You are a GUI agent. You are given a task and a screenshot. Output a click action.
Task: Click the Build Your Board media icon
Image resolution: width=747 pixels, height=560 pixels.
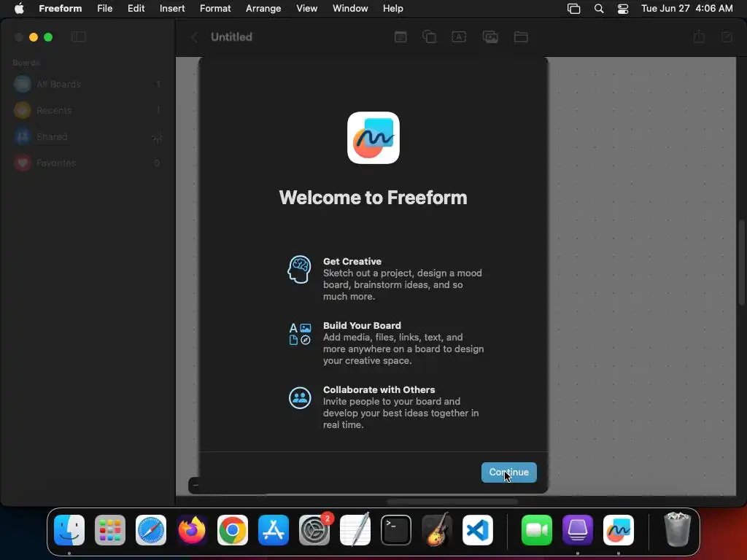click(300, 334)
